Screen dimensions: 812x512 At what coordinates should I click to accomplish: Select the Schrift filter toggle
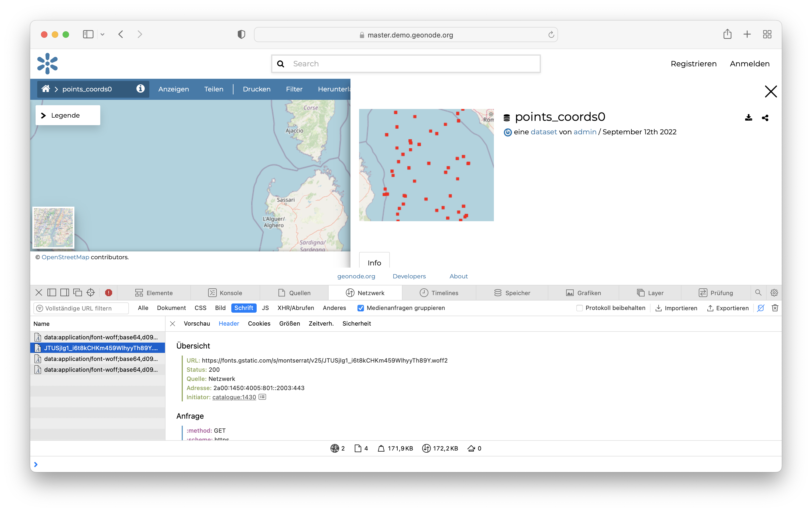point(244,308)
